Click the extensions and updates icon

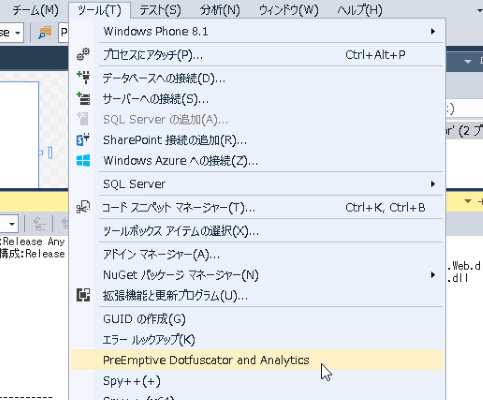[x=83, y=295]
